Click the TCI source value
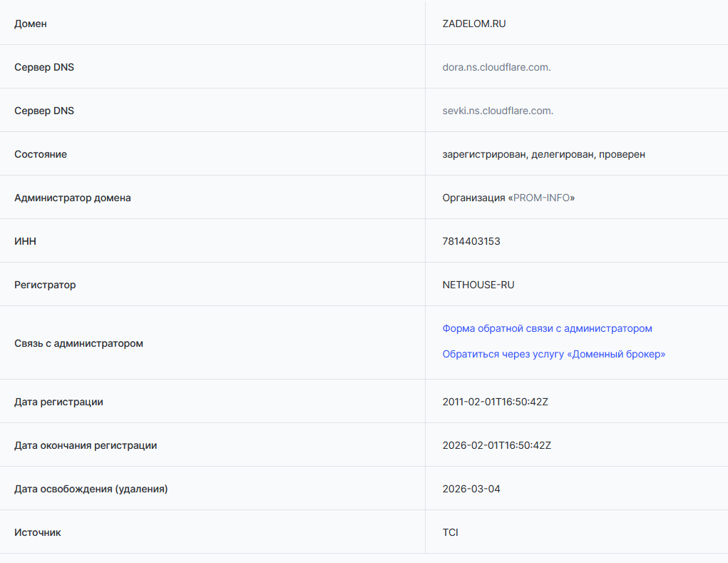Viewport: 728px width, 563px height. click(x=450, y=532)
